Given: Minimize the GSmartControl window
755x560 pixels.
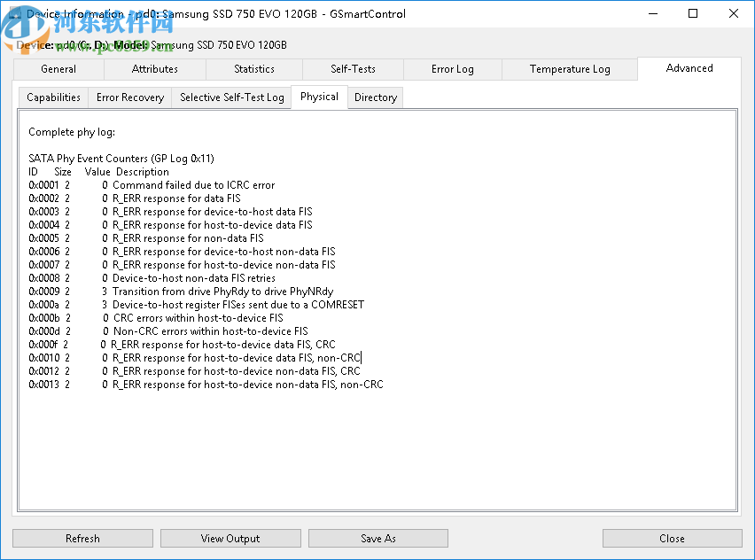Looking at the screenshot, I should coord(653,13).
